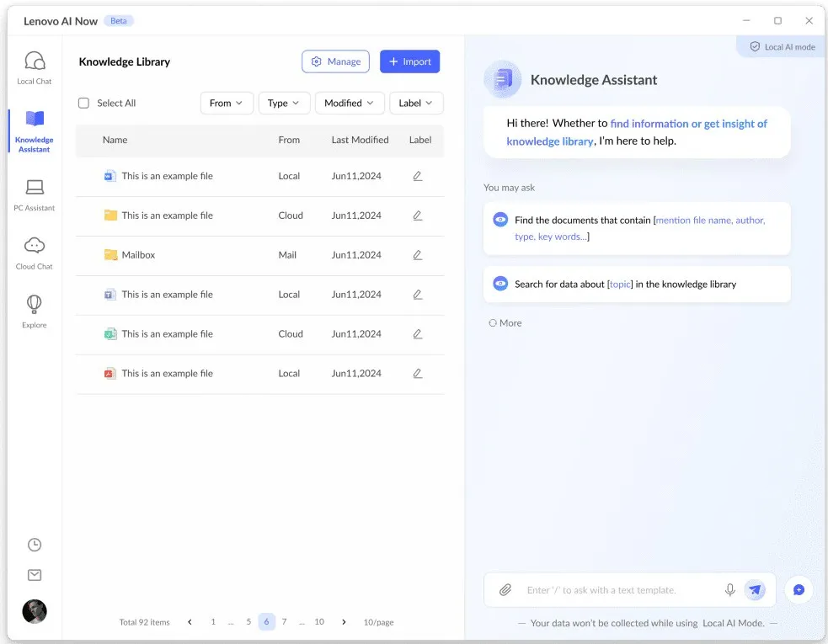Click the Mailbox row's Jun11,2024 date
The image size is (828, 644).
[356, 255]
